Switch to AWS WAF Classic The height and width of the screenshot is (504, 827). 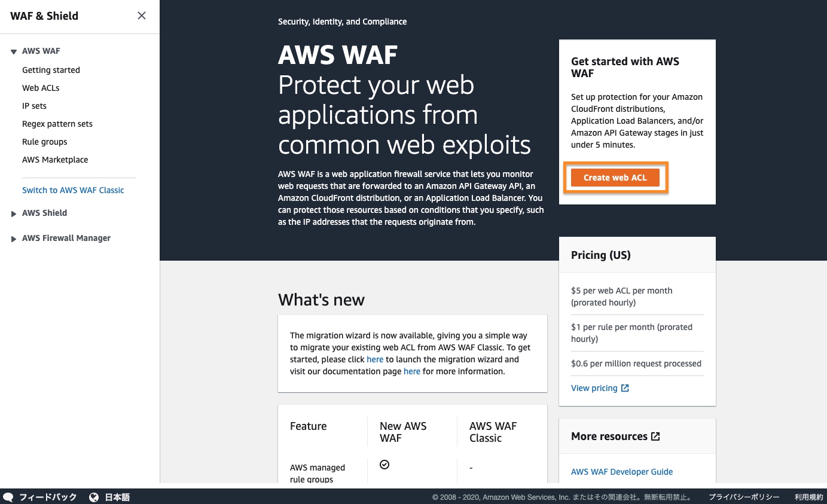[73, 190]
